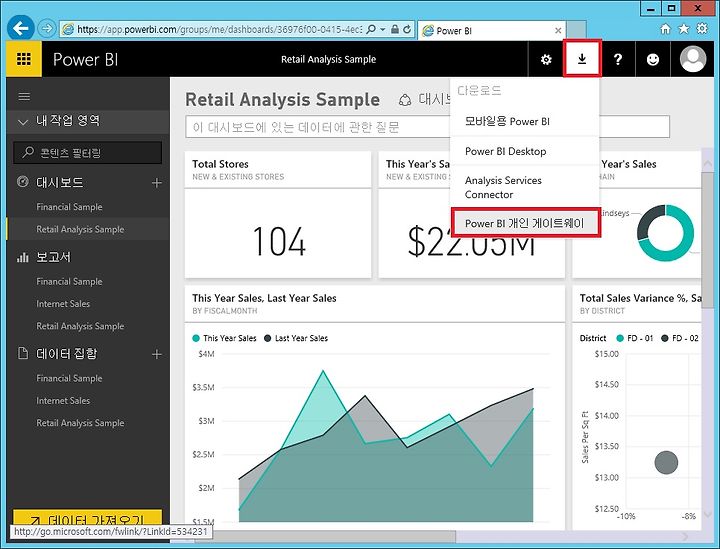Open browser tools gear icon
The height and width of the screenshot is (549, 720).
[x=702, y=29]
